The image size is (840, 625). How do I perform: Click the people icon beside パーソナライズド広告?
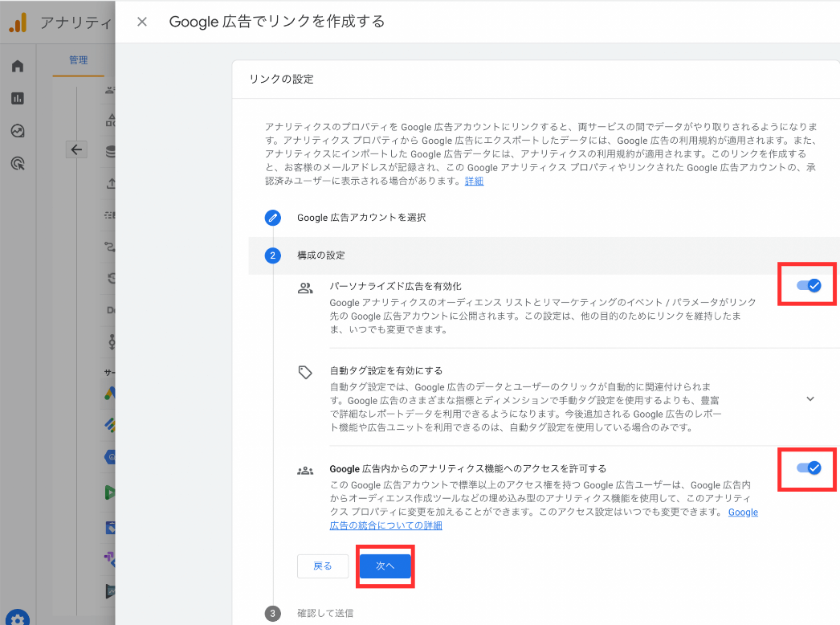click(x=305, y=288)
